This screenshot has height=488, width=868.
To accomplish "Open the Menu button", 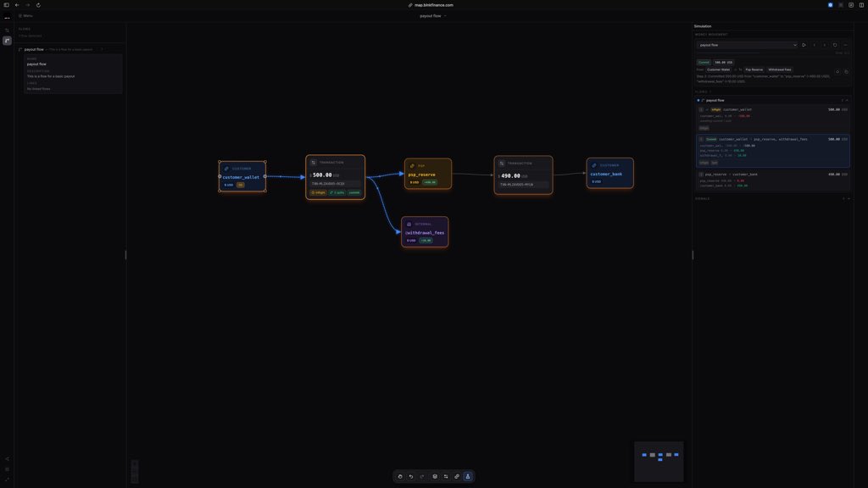I will [25, 15].
